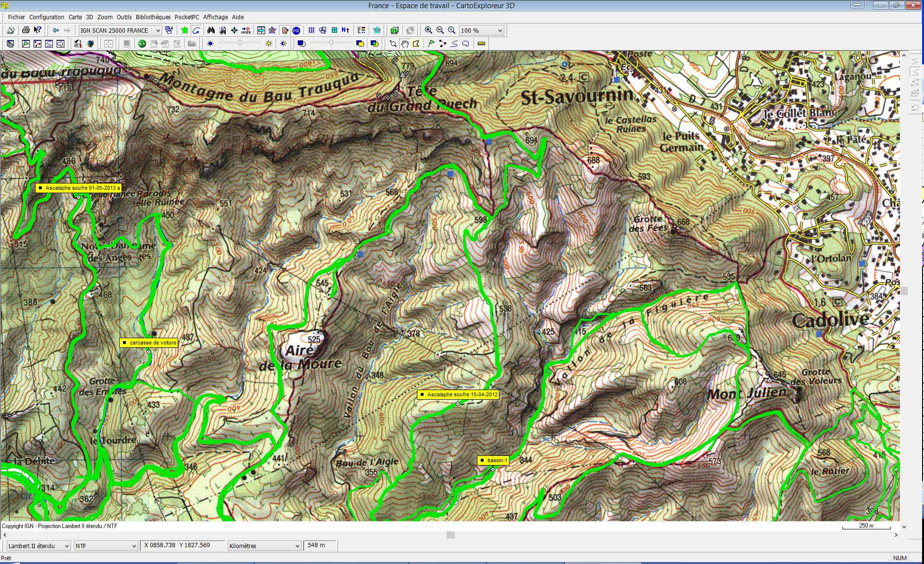This screenshot has width=924, height=564.
Task: Click the green France overview map icon
Action: click(x=184, y=30)
